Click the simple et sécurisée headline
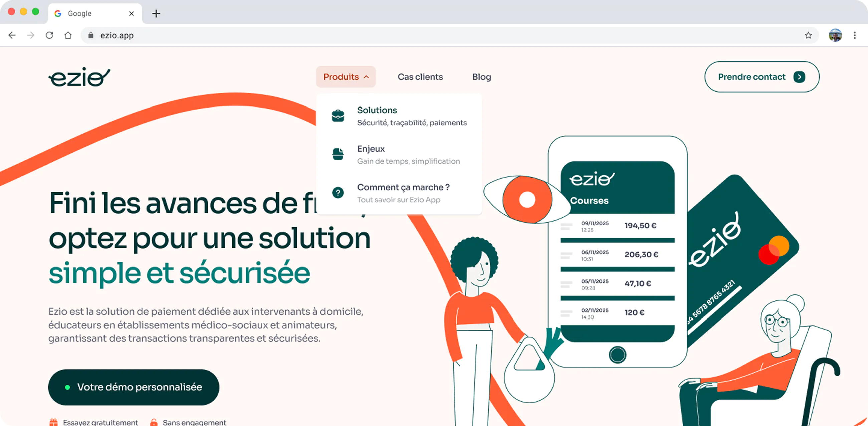The image size is (868, 426). 179,273
